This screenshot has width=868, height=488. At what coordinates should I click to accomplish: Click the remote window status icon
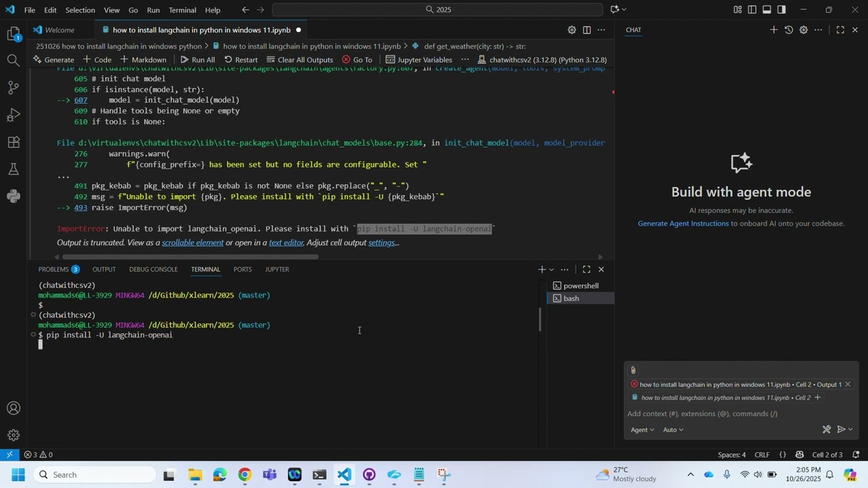coord(9,455)
